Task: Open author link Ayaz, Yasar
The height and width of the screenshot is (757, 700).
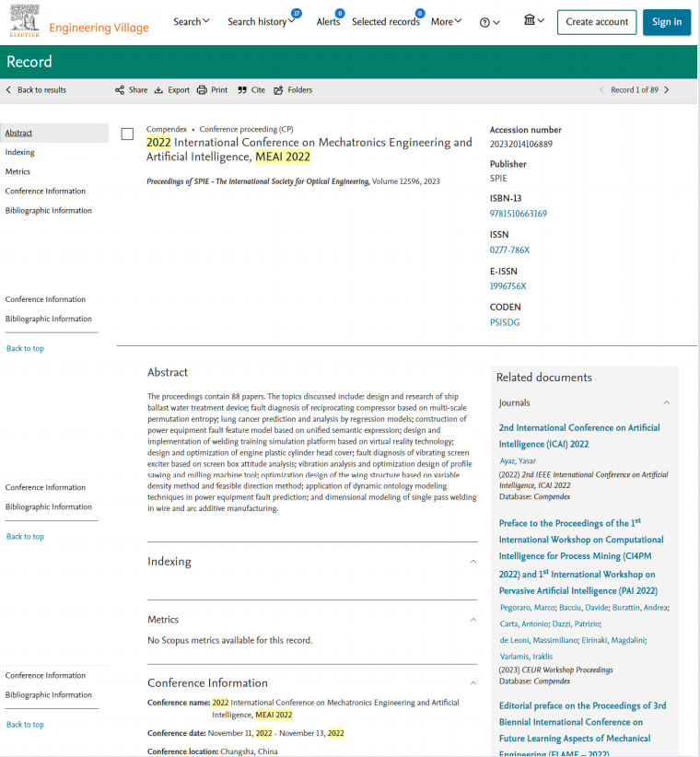Action: [x=518, y=461]
